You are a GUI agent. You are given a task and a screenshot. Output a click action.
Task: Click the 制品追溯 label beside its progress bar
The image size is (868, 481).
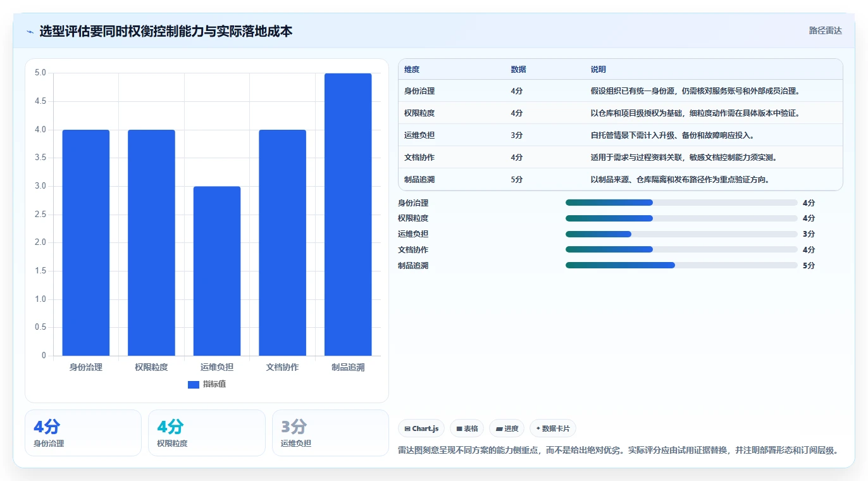pos(413,266)
